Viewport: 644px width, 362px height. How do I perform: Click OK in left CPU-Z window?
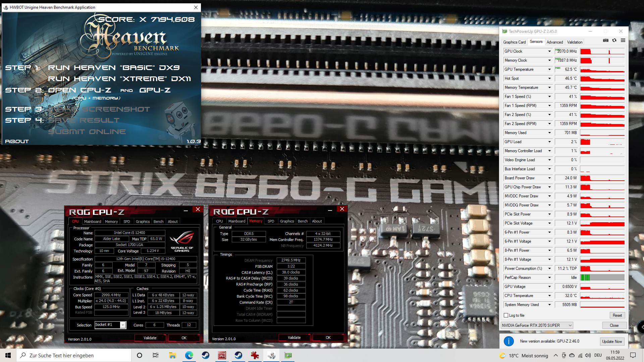click(184, 338)
